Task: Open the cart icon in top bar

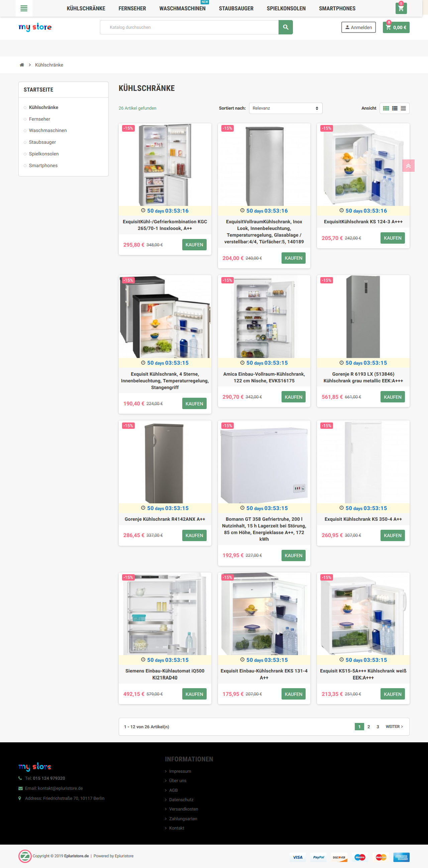Action: (401, 8)
